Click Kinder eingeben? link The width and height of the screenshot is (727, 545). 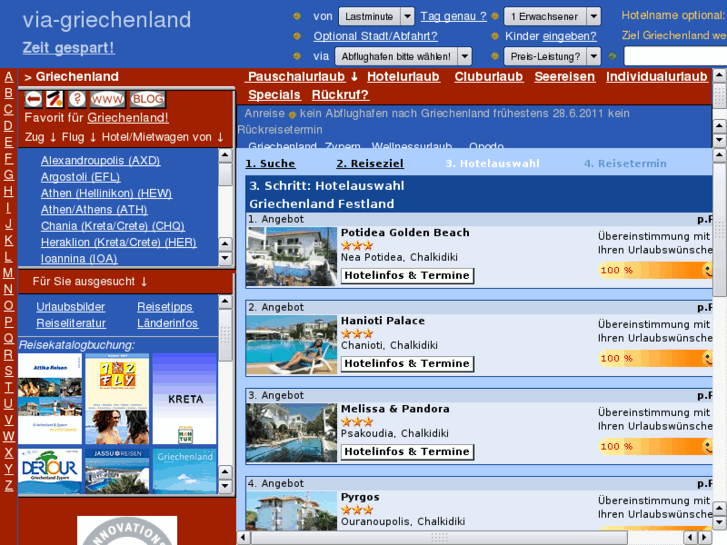[x=569, y=36]
